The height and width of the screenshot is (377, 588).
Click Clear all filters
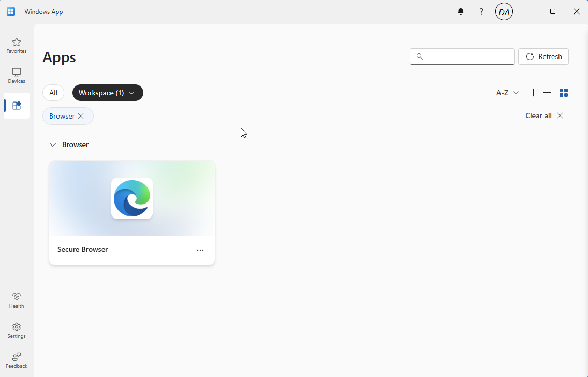click(x=544, y=115)
